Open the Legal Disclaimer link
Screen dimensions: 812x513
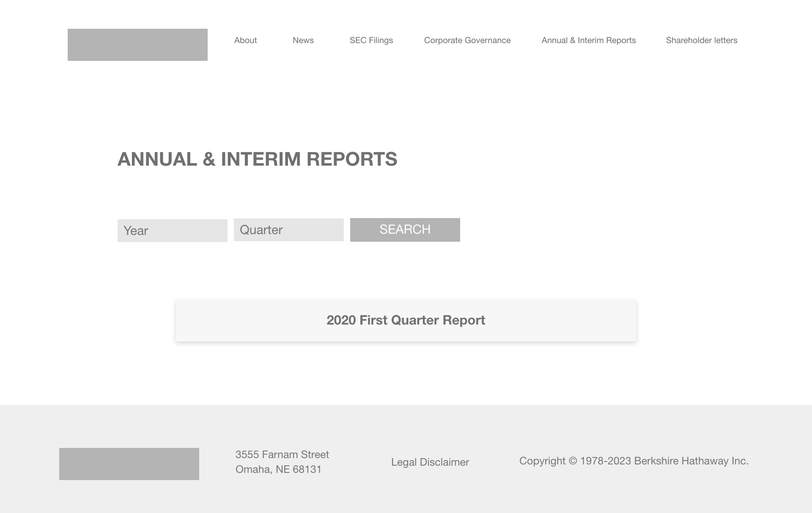(430, 462)
